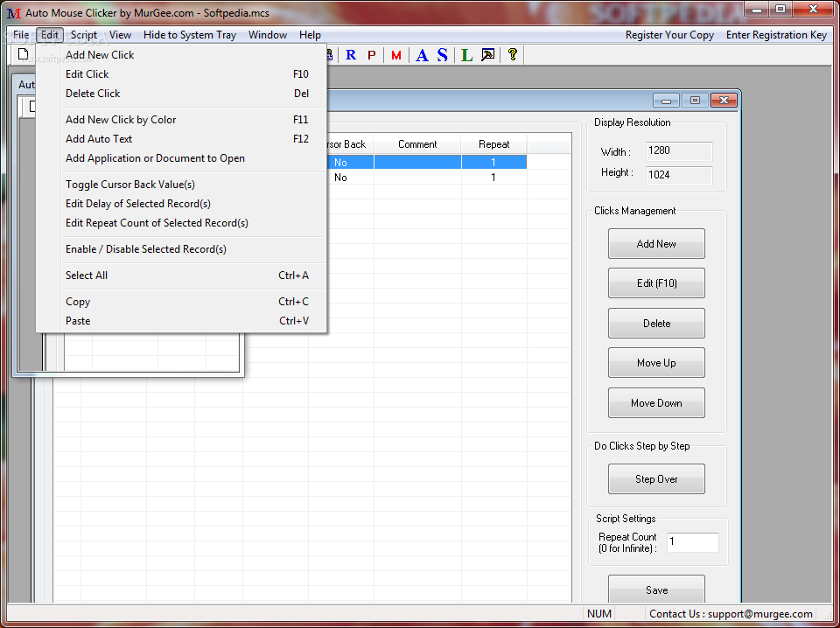Click the red M toolbar icon
This screenshot has height=628, width=840.
click(x=396, y=54)
